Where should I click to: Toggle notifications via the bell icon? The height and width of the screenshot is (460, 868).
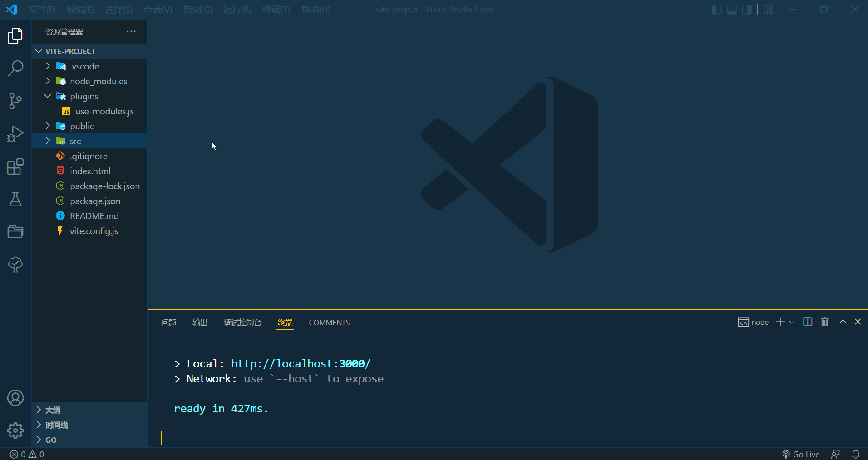point(855,454)
